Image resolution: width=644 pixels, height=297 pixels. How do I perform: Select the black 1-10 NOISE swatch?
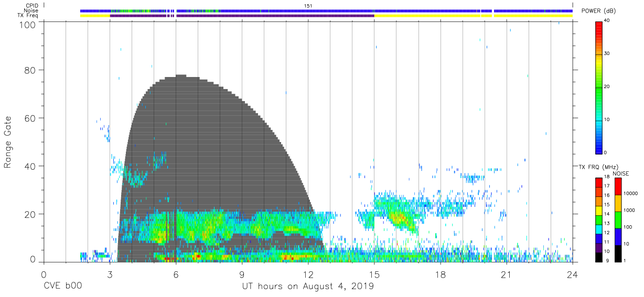coord(618,252)
